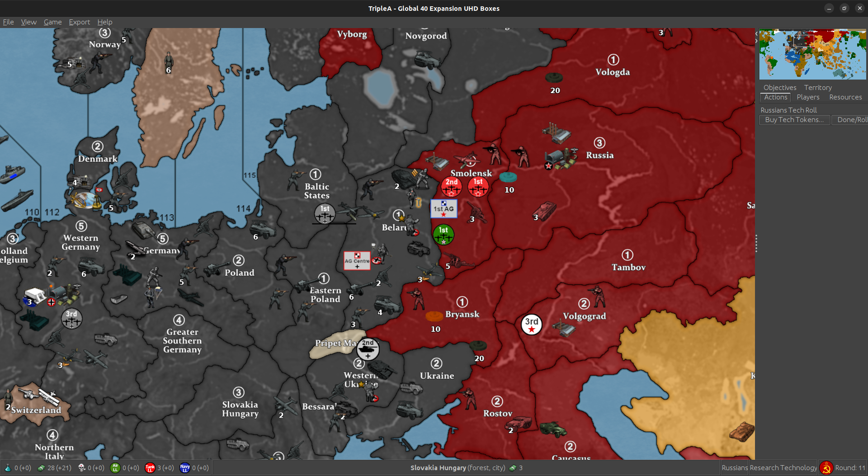Click the Russians Tech Roll heading
This screenshot has height=476, width=868.
(788, 110)
